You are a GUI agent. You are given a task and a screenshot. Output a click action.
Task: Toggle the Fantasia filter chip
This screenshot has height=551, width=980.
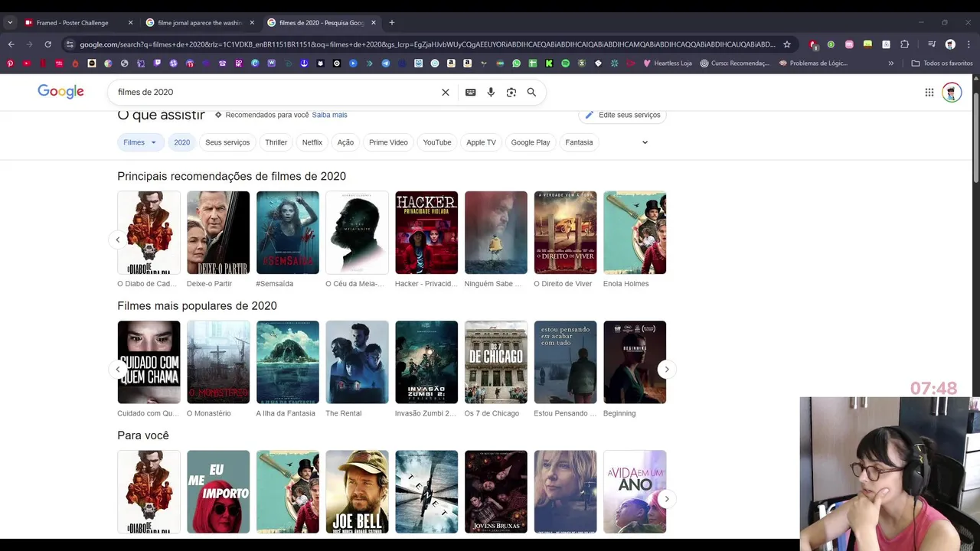[579, 142]
